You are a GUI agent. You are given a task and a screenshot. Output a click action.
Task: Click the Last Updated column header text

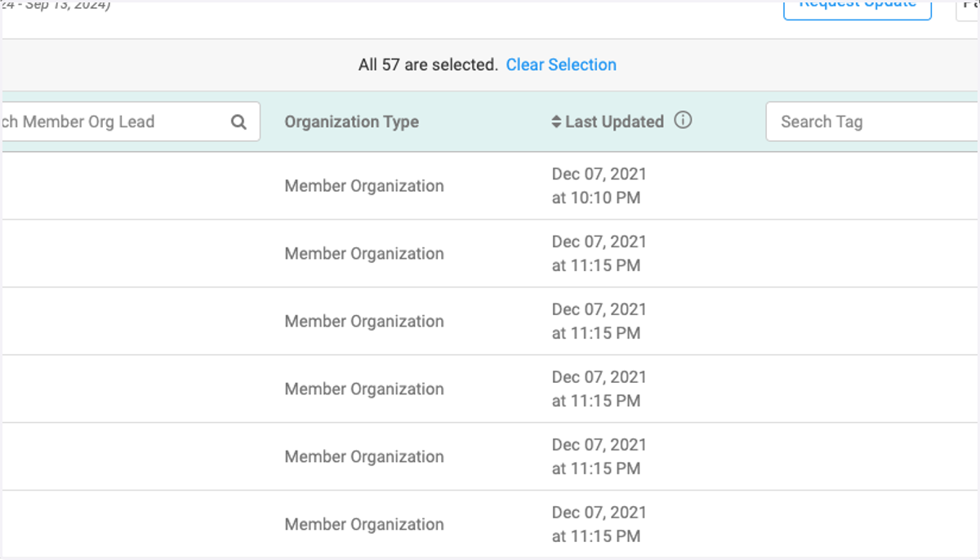pos(614,122)
